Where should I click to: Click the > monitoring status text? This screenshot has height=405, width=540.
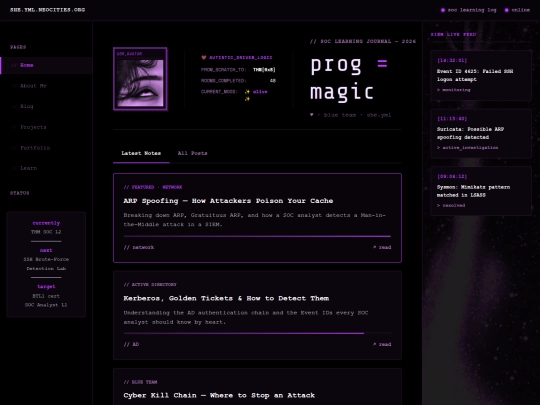coord(454,90)
